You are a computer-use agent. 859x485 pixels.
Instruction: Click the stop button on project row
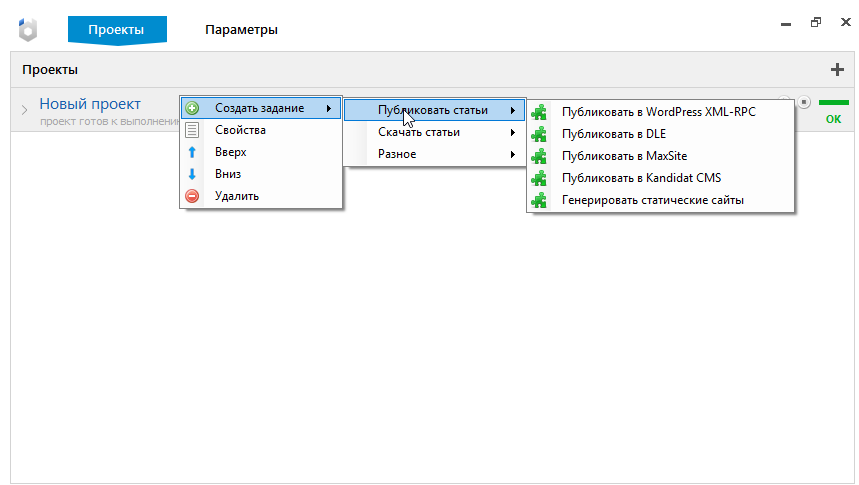click(x=804, y=102)
